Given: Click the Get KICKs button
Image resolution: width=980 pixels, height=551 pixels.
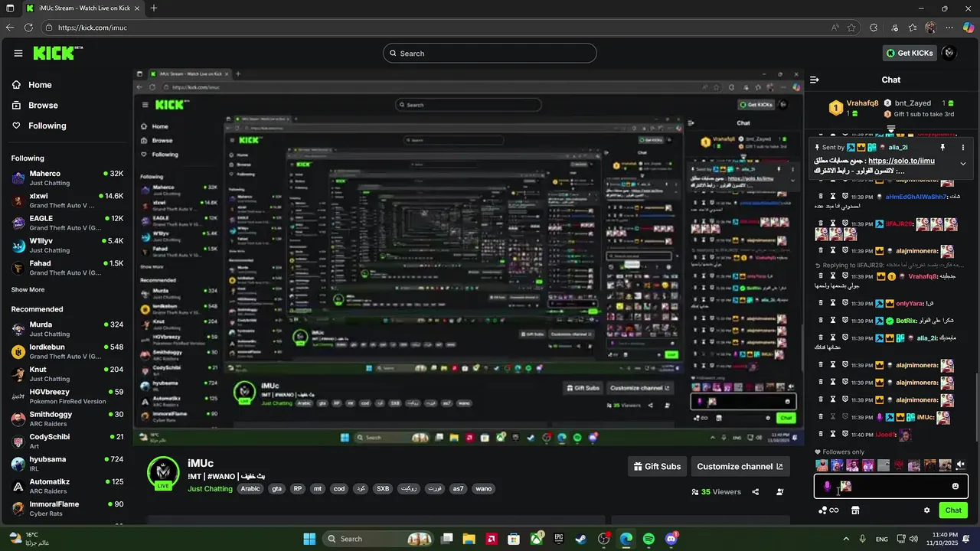Looking at the screenshot, I should click(x=910, y=53).
